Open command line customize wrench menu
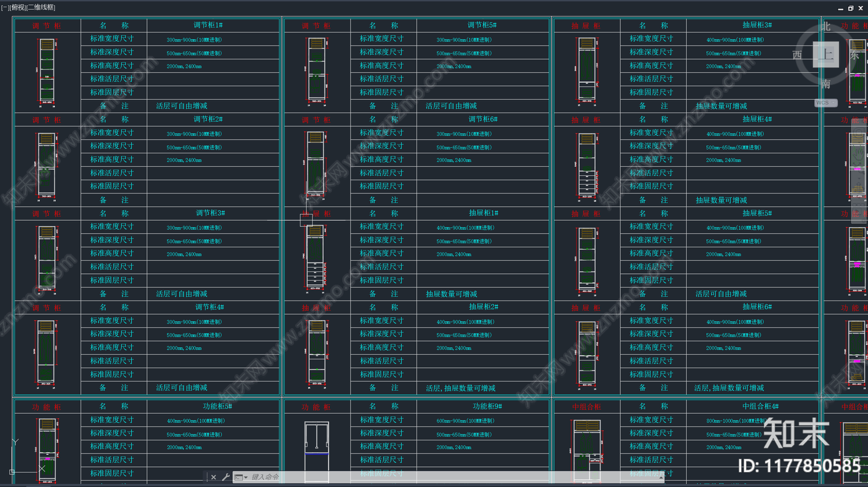 [226, 477]
